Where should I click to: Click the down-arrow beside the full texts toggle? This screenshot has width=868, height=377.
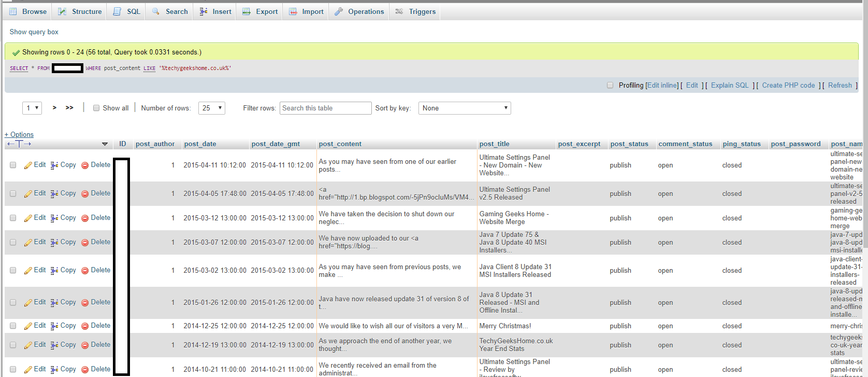tap(105, 144)
